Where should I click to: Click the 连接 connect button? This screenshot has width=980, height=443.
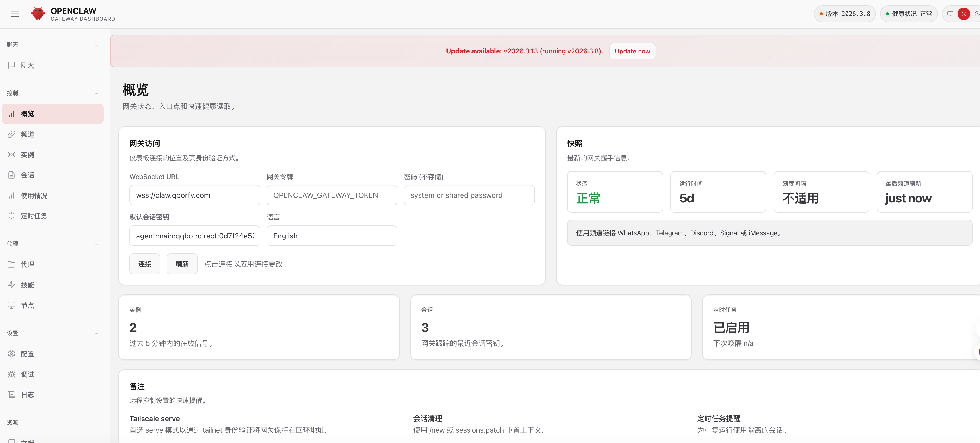point(145,263)
